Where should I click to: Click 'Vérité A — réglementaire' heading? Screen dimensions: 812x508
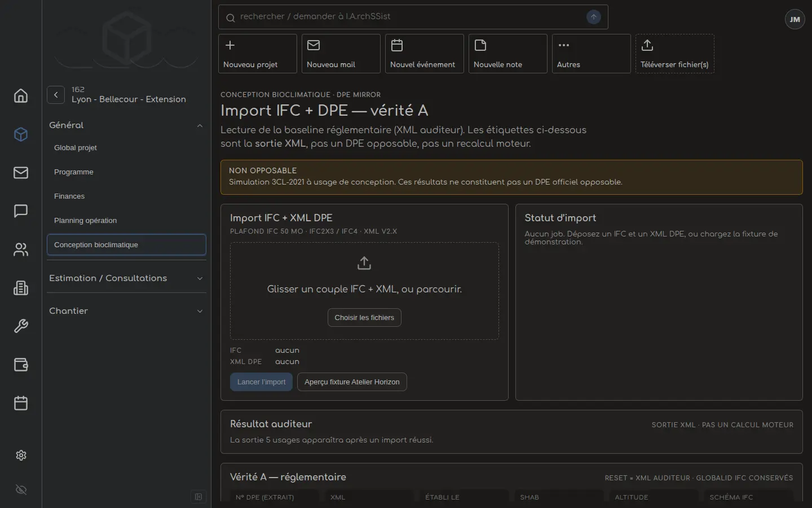(288, 477)
